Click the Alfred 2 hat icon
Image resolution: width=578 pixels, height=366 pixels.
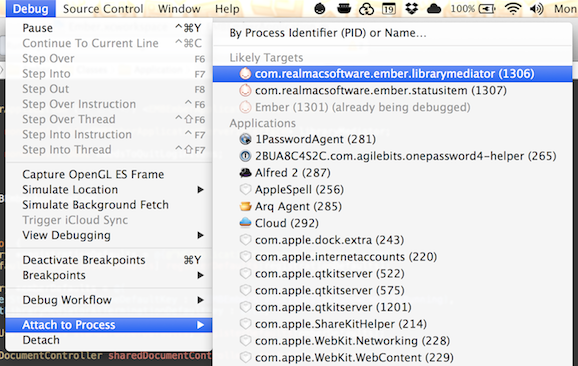pyautogui.click(x=245, y=173)
